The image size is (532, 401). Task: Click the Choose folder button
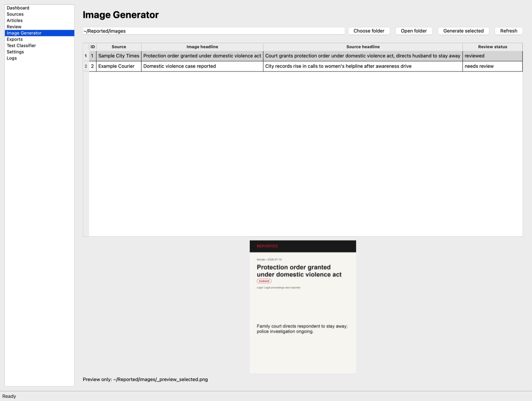(369, 31)
